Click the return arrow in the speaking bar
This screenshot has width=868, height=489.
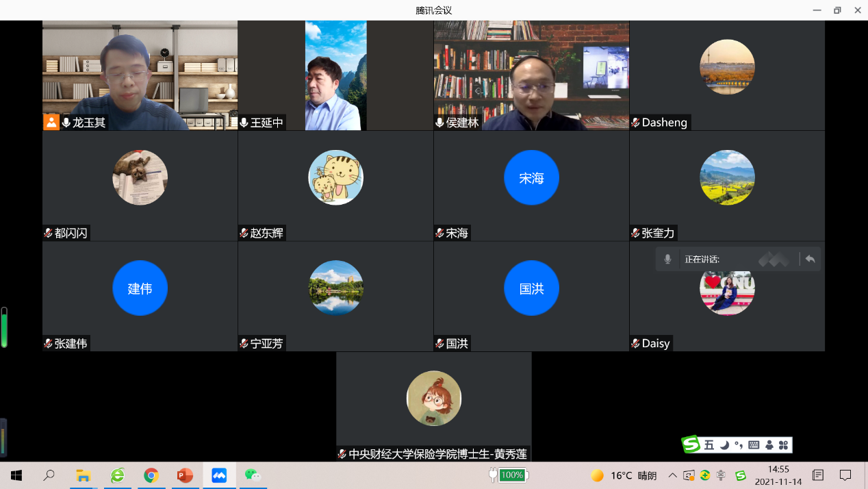click(810, 259)
